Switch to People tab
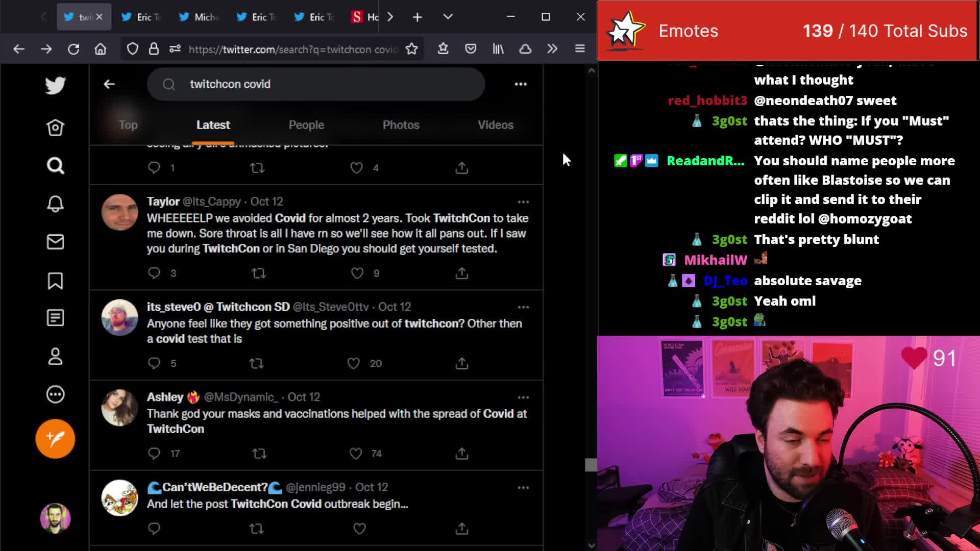Screen dimensions: 980x551 click(306, 125)
